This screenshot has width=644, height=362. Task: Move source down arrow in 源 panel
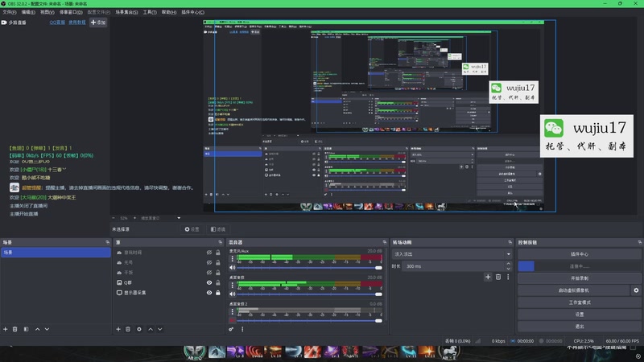tap(159, 329)
